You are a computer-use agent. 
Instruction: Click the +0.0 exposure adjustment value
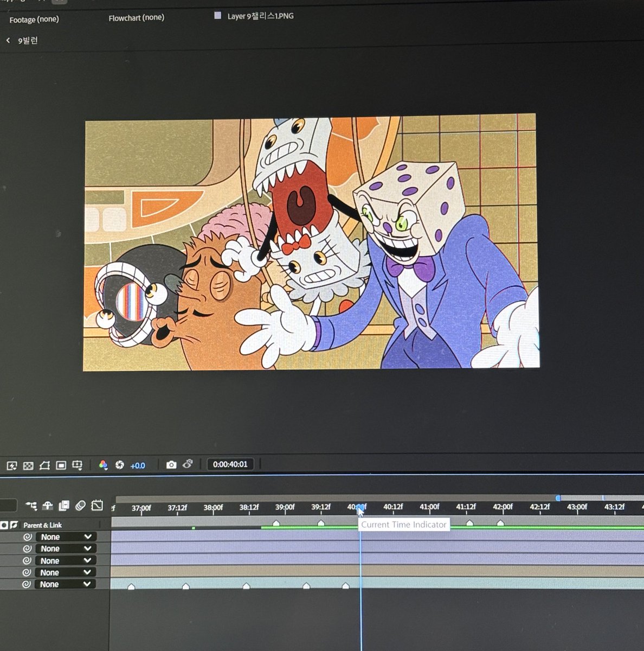pos(138,465)
